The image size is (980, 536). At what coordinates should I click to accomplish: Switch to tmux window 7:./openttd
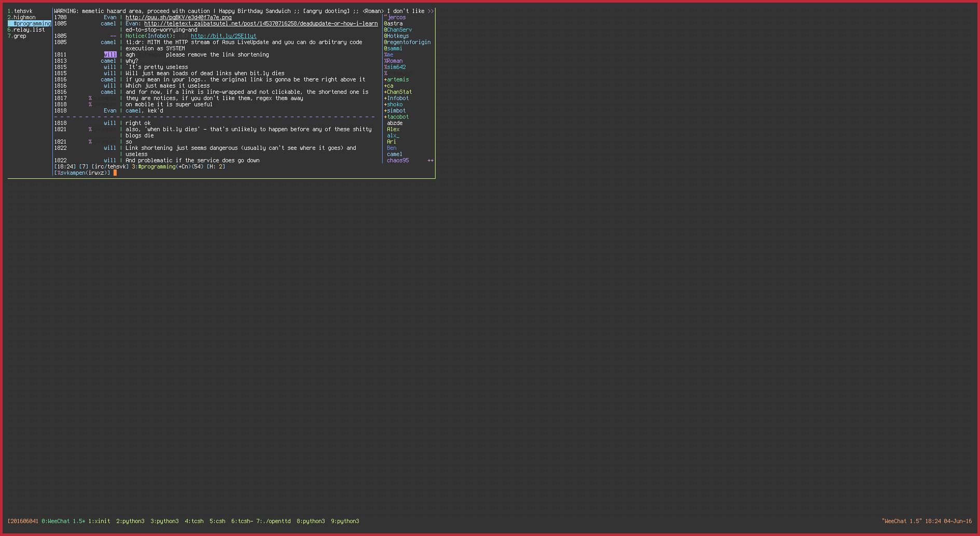(x=273, y=521)
